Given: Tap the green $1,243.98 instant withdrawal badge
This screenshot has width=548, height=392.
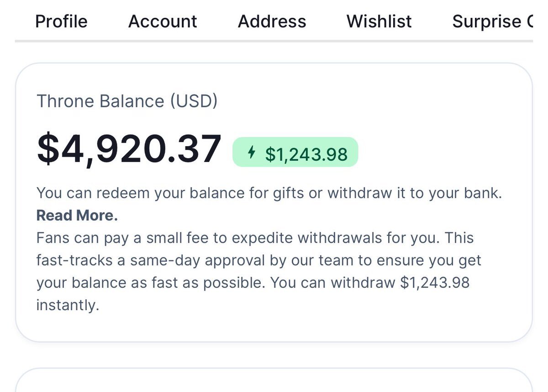Looking at the screenshot, I should (x=295, y=153).
